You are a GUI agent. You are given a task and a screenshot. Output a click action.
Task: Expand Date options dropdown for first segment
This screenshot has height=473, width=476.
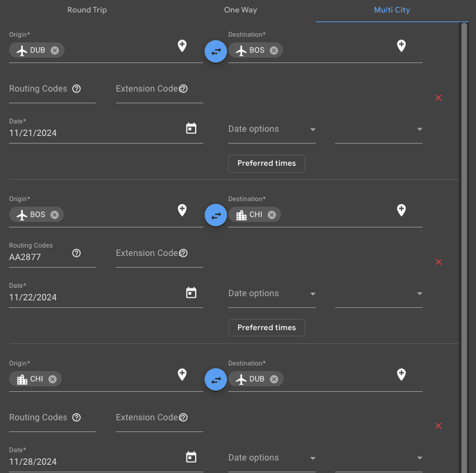pyautogui.click(x=271, y=130)
